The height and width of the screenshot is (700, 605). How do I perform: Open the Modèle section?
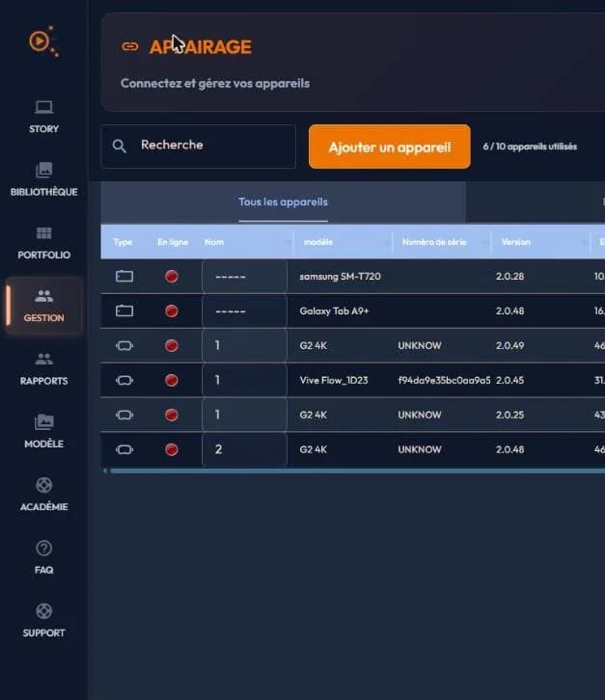[43, 432]
